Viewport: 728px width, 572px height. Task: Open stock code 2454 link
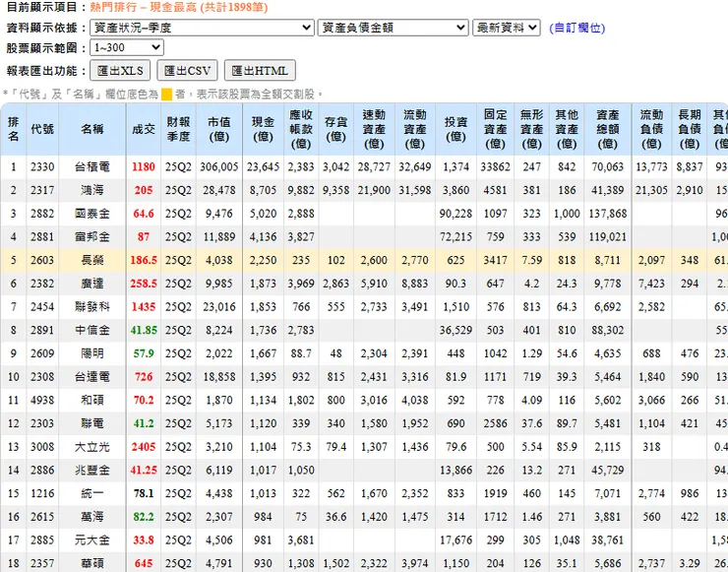[x=42, y=307]
